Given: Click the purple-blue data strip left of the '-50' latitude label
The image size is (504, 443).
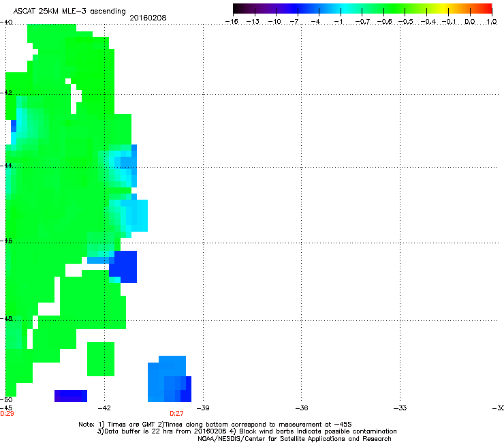Looking at the screenshot, I should pyautogui.click(x=71, y=396).
